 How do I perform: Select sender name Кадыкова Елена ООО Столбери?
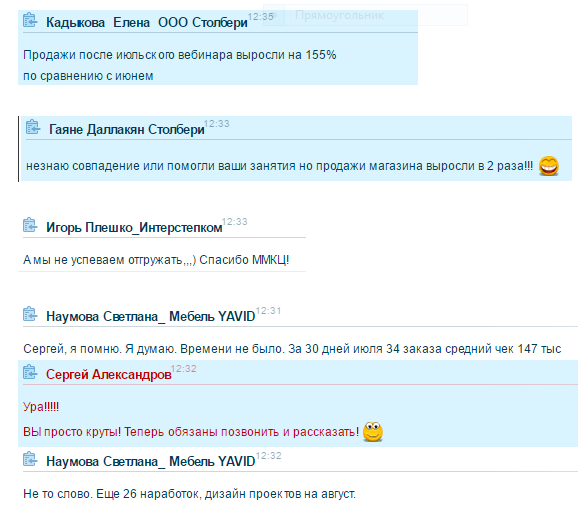[x=146, y=23]
